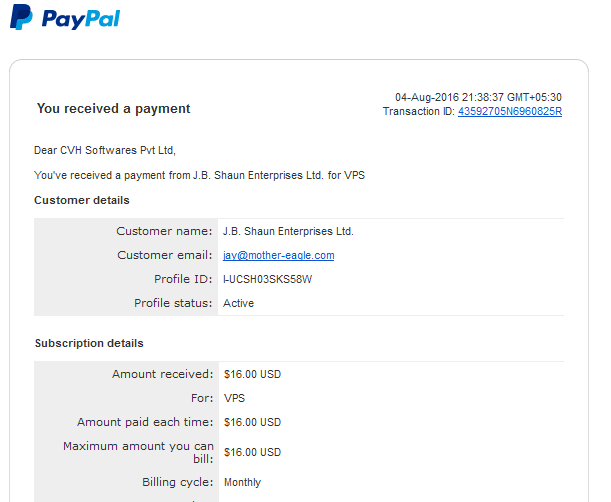
Task: Click the PayPal logo icon
Action: click(x=21, y=17)
